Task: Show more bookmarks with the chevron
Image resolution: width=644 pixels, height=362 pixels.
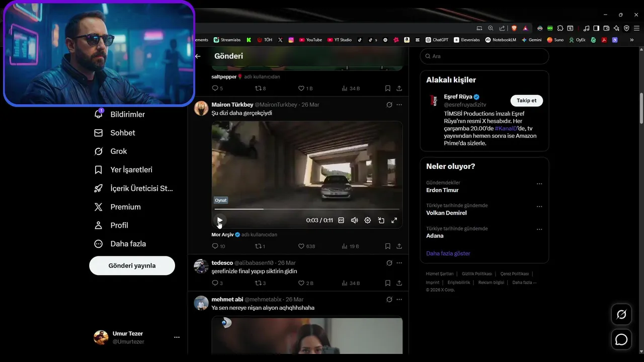Action: pos(632,40)
